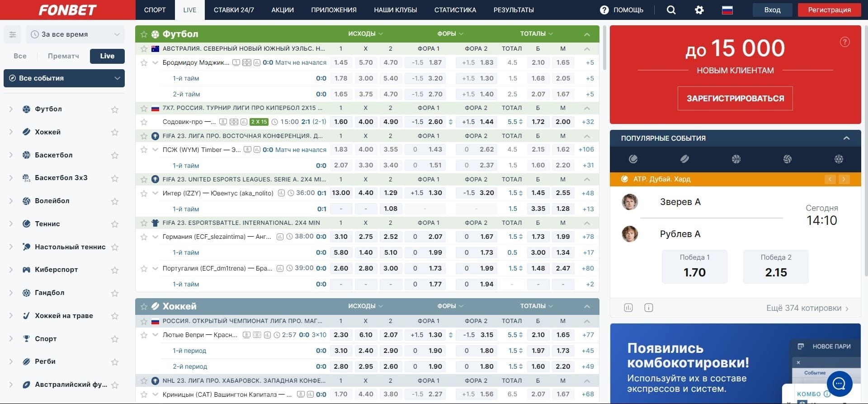Toggle favorite star for Теннис in sidebar

click(115, 224)
